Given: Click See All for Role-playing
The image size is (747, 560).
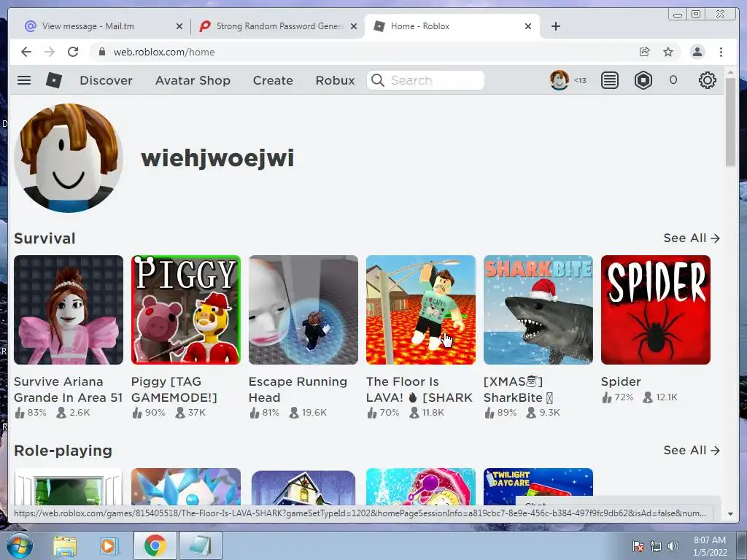Looking at the screenshot, I should coord(692,450).
